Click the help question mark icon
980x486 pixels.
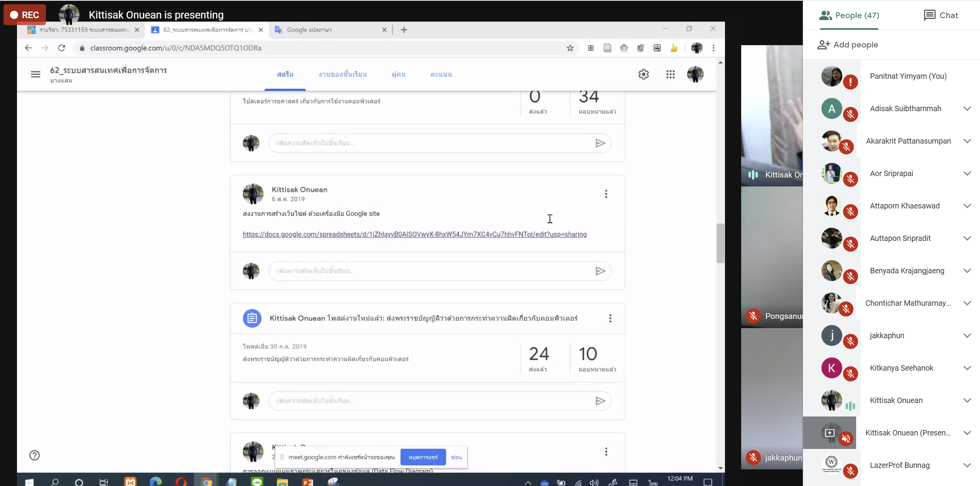pyautogui.click(x=34, y=455)
